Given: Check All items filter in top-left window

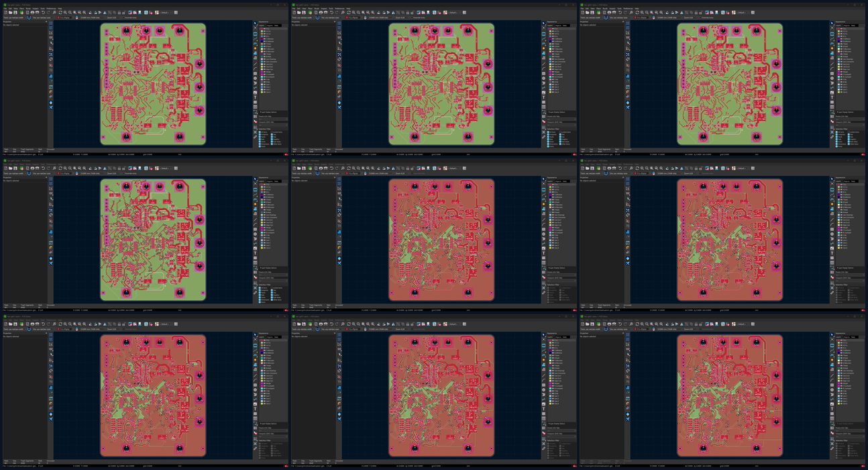Looking at the screenshot, I should (260, 132).
